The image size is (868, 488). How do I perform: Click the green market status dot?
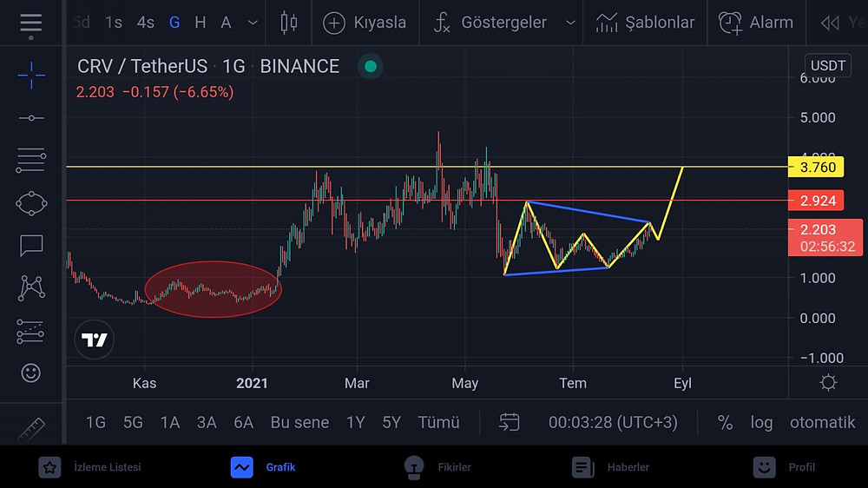(371, 67)
